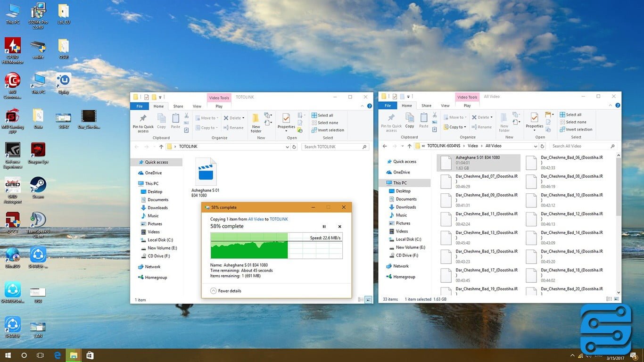Image resolution: width=644 pixels, height=362 pixels.
Task: Switch TOTOLINK window to details view
Action: coord(361,300)
